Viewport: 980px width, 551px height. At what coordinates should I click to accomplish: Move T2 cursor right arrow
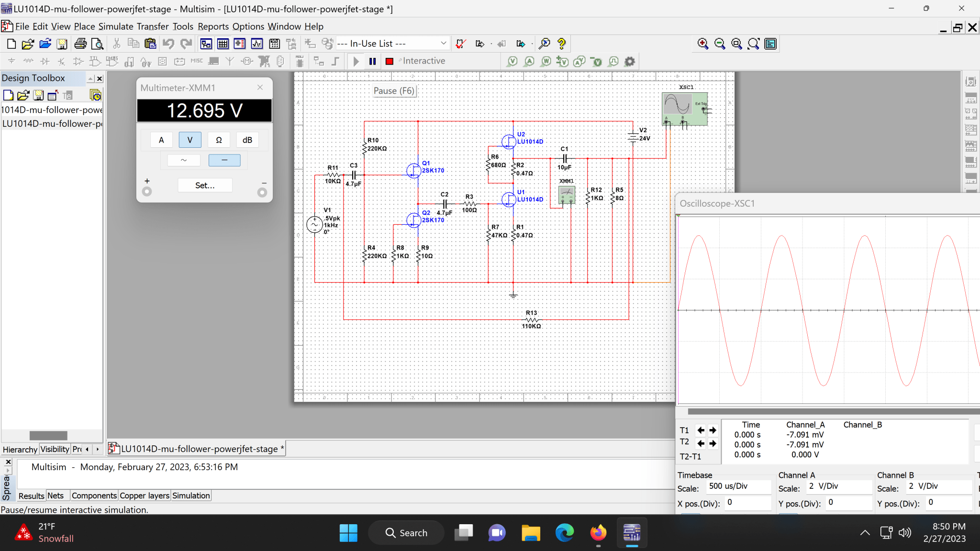tap(713, 443)
